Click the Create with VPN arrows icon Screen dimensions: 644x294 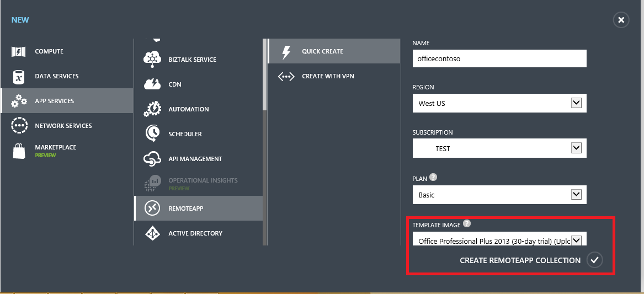pyautogui.click(x=286, y=76)
